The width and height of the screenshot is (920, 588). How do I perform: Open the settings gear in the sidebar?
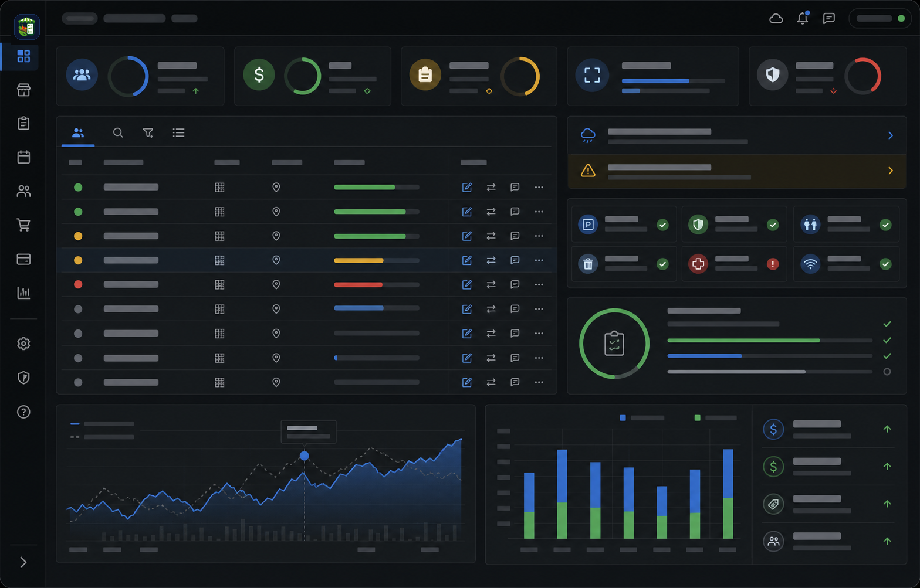point(23,344)
